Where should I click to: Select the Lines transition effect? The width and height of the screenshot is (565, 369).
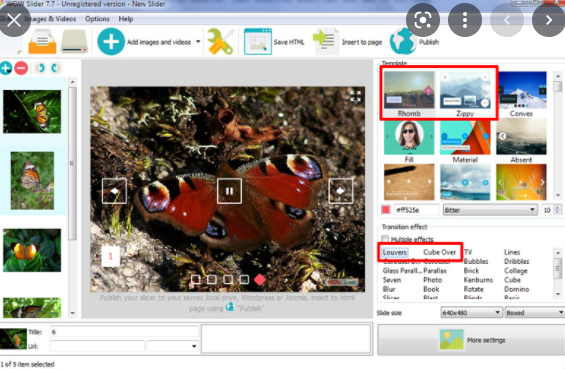click(512, 252)
